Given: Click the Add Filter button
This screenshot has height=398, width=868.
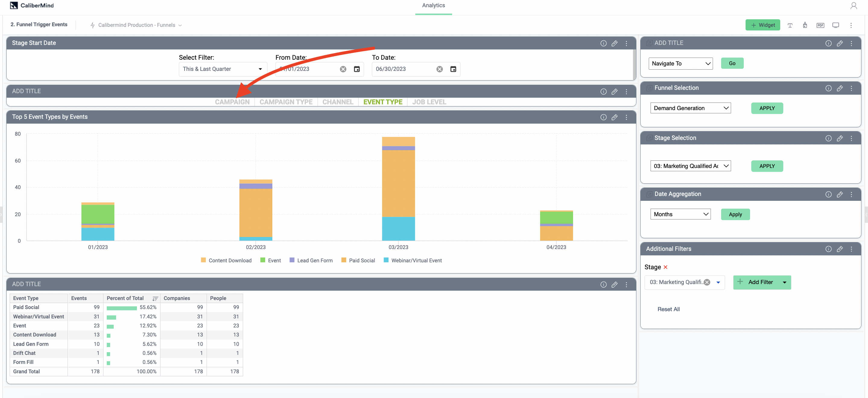Looking at the screenshot, I should 761,282.
